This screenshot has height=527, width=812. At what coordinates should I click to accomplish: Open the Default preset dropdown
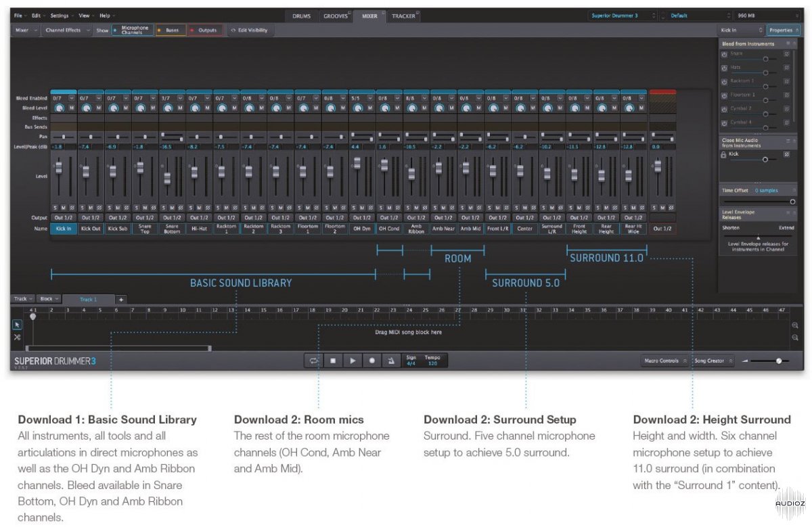click(x=697, y=15)
